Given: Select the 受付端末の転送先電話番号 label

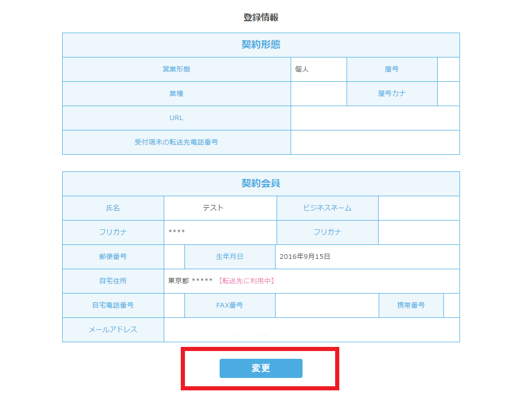Looking at the screenshot, I should coord(176,142).
